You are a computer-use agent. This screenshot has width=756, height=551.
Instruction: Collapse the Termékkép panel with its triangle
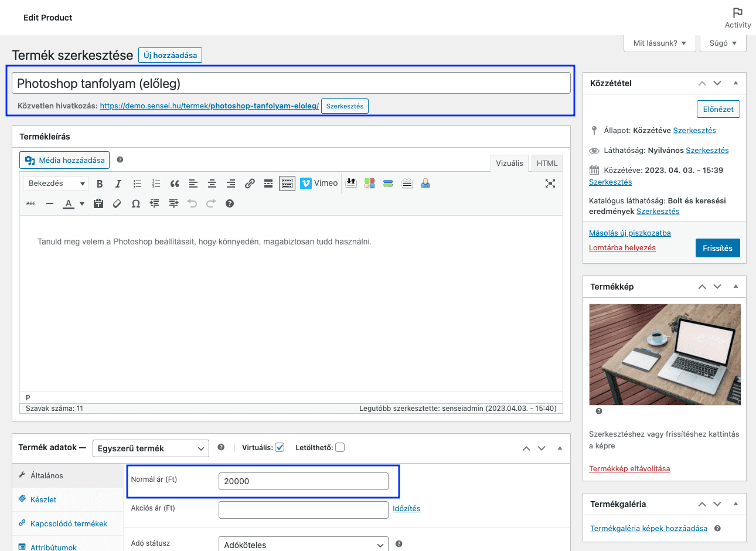click(x=735, y=287)
